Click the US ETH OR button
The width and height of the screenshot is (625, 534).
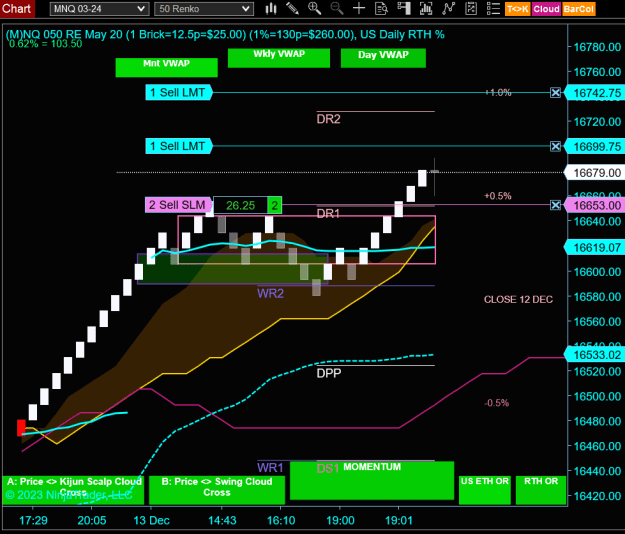(x=485, y=490)
